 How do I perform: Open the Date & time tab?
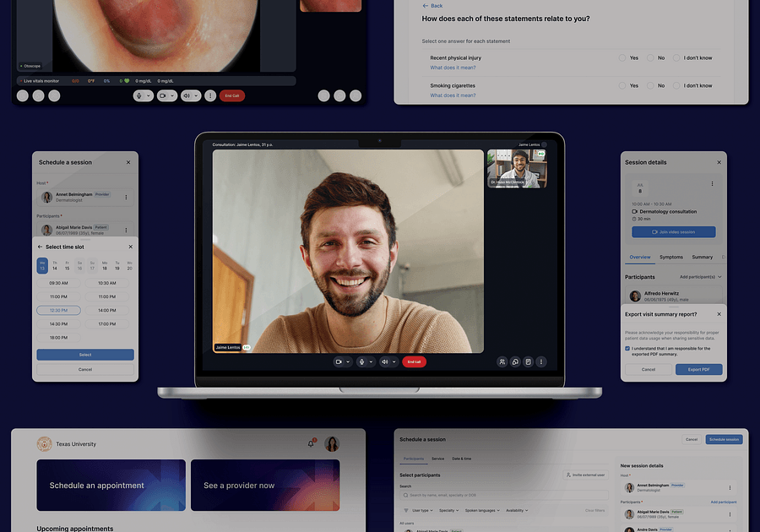pyautogui.click(x=464, y=459)
